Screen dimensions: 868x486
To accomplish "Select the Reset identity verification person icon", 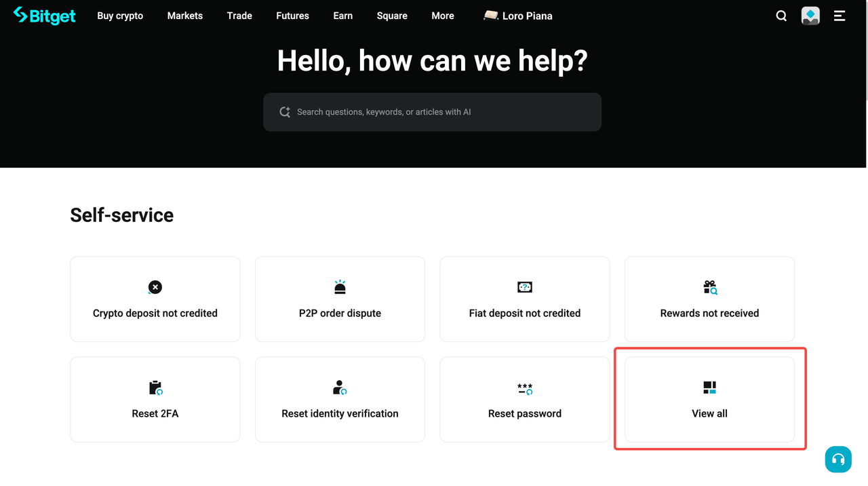I will tap(340, 388).
